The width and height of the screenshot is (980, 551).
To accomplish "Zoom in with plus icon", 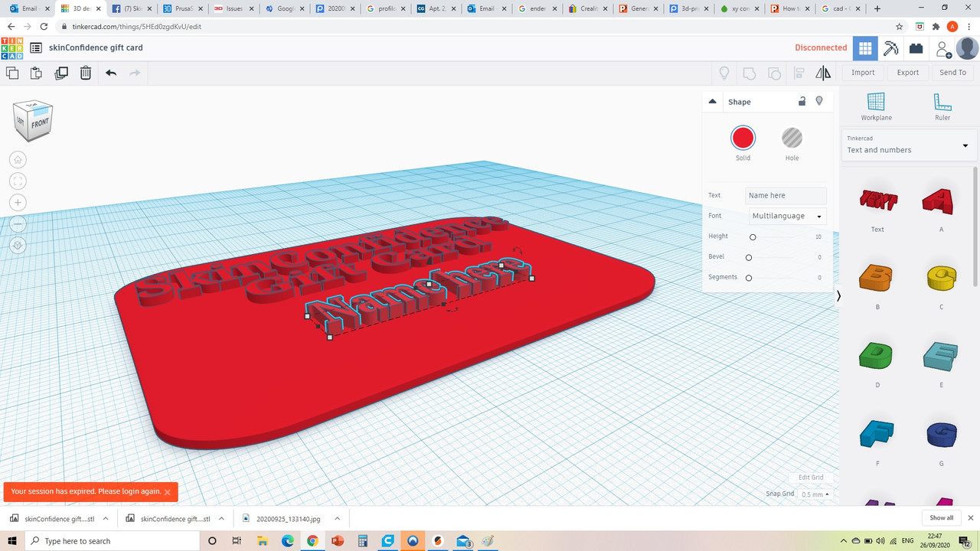I will click(x=18, y=203).
